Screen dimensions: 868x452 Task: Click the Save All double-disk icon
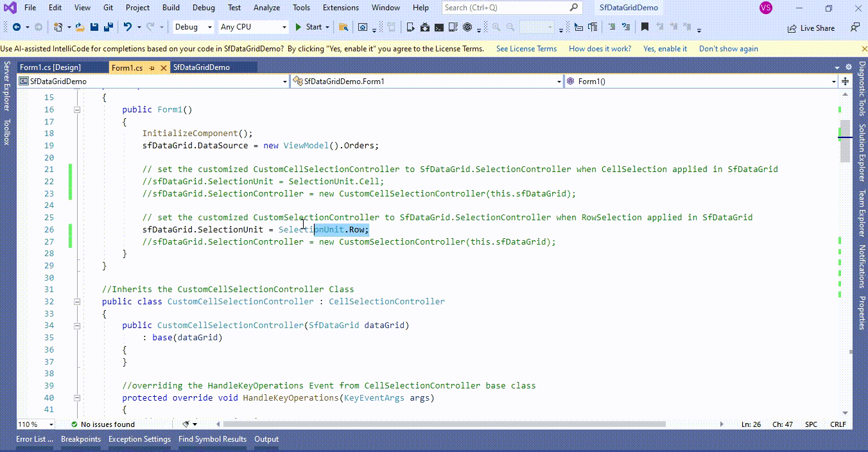(108, 27)
